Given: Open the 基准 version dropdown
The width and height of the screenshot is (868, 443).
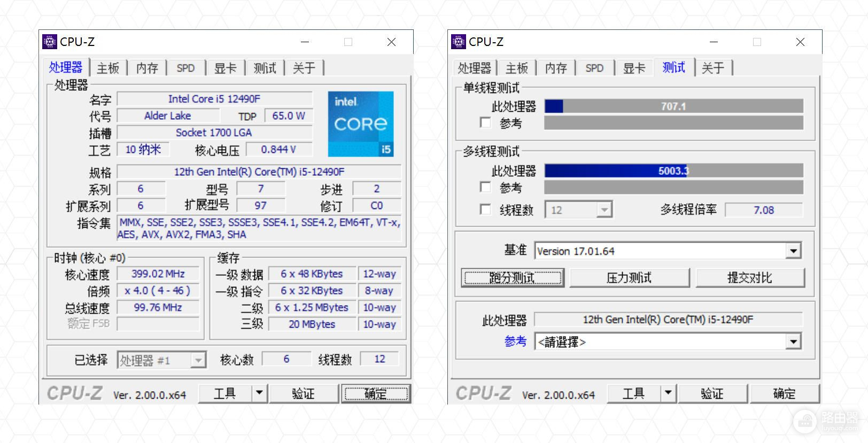Looking at the screenshot, I should pos(793,251).
